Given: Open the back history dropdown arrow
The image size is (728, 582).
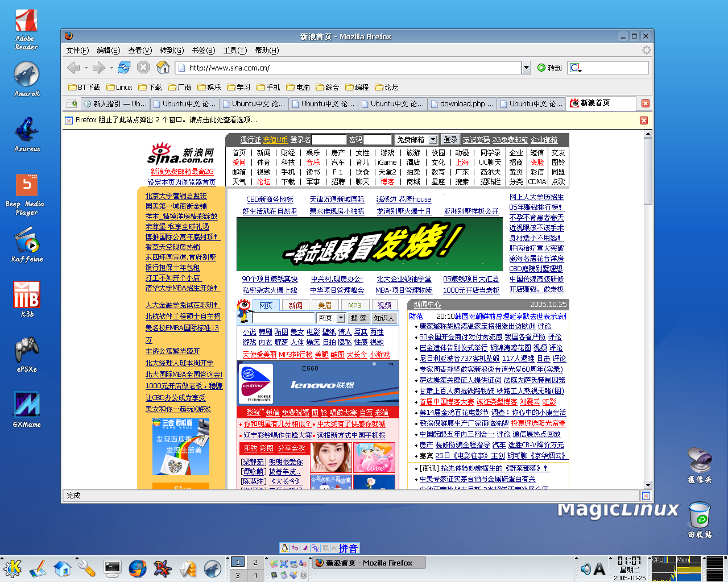Looking at the screenshot, I should click(86, 68).
